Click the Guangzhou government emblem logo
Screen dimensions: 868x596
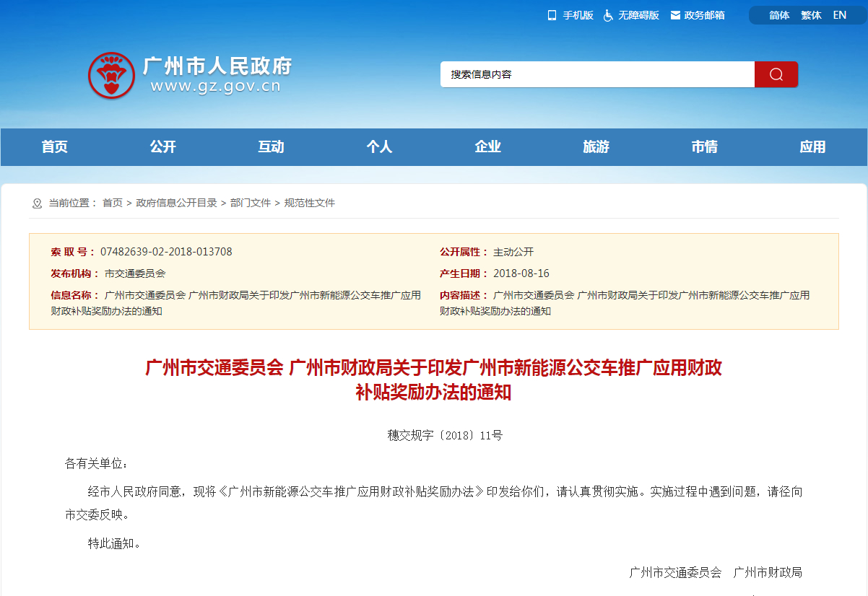coord(111,75)
